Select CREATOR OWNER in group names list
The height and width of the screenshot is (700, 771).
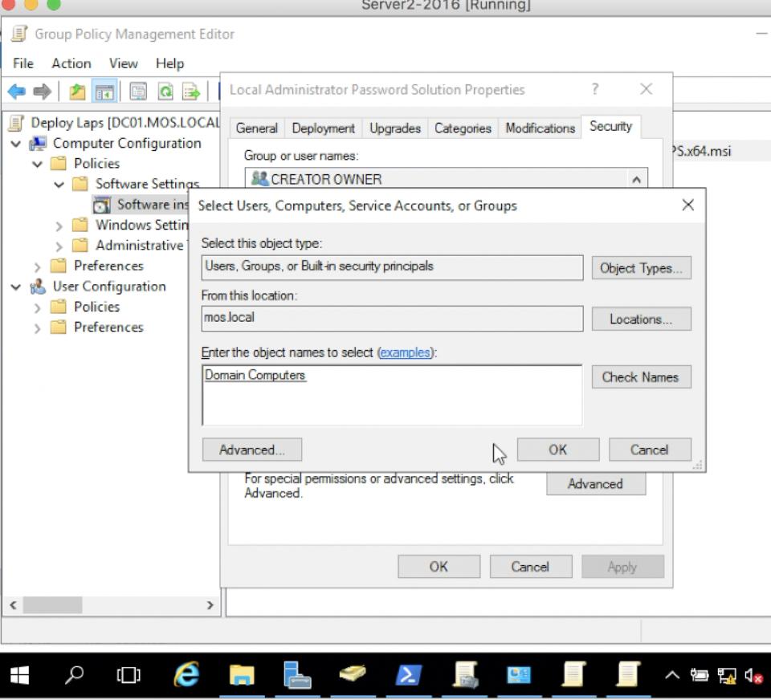439,179
